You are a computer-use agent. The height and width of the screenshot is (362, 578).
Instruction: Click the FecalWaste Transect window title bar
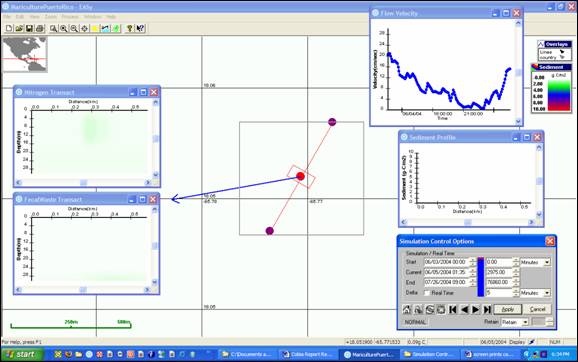click(x=87, y=199)
